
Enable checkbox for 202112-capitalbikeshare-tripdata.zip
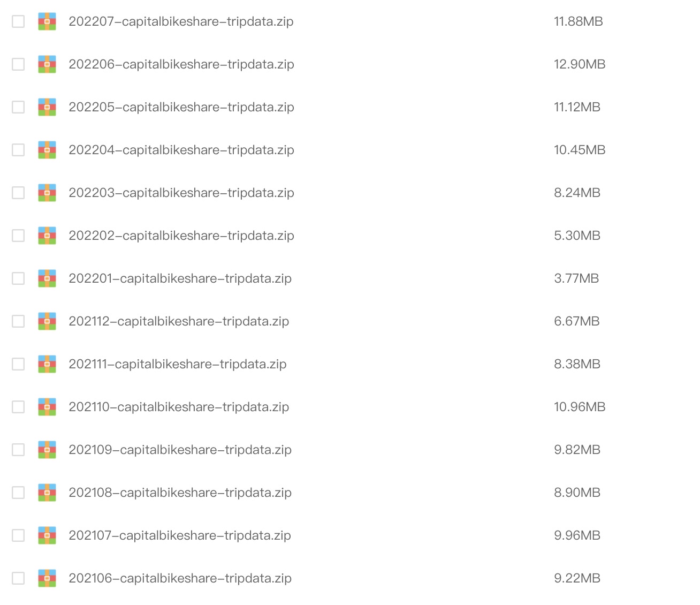coord(18,321)
